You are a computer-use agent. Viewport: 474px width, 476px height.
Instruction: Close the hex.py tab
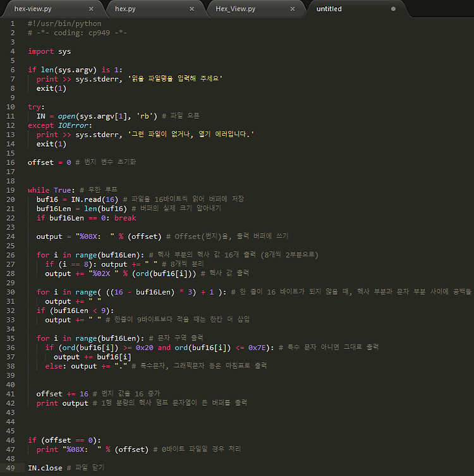(191, 9)
